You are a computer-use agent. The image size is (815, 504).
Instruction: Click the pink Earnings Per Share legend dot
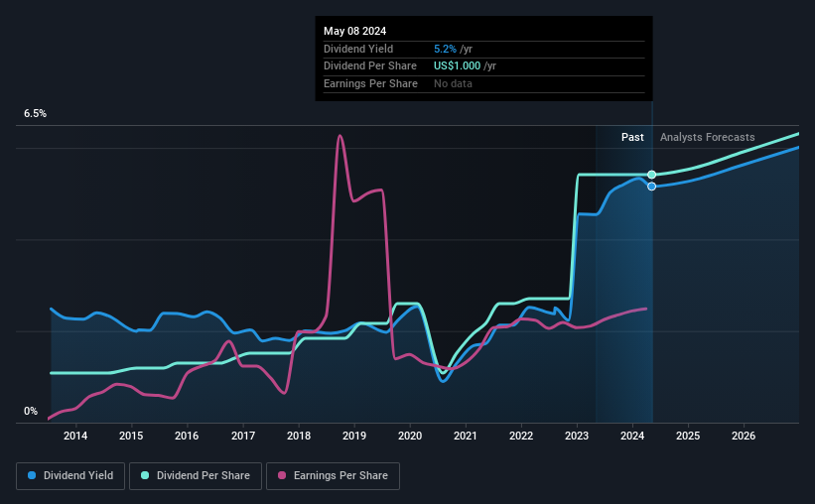click(282, 475)
